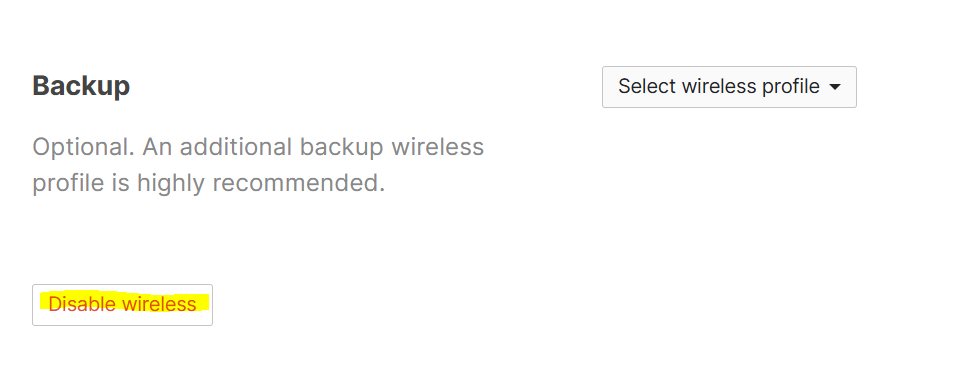This screenshot has width=970, height=367.
Task: Turn off wireless using the red-text button
Action: click(122, 304)
